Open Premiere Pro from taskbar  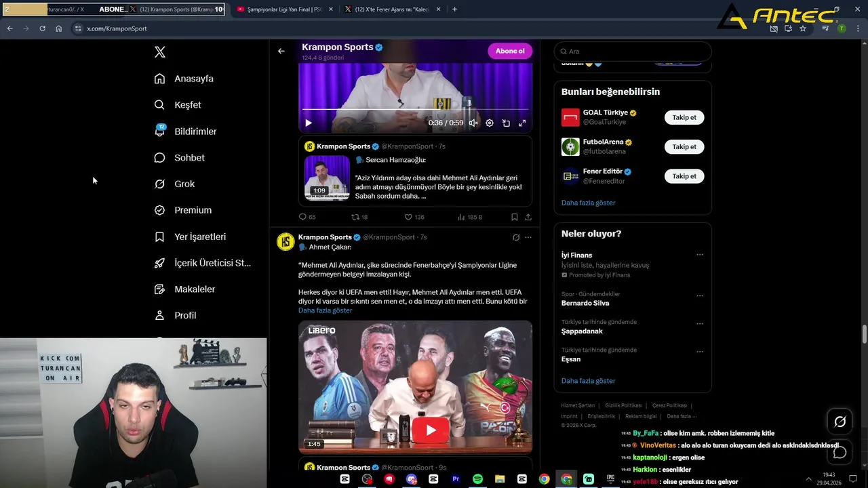tap(456, 479)
